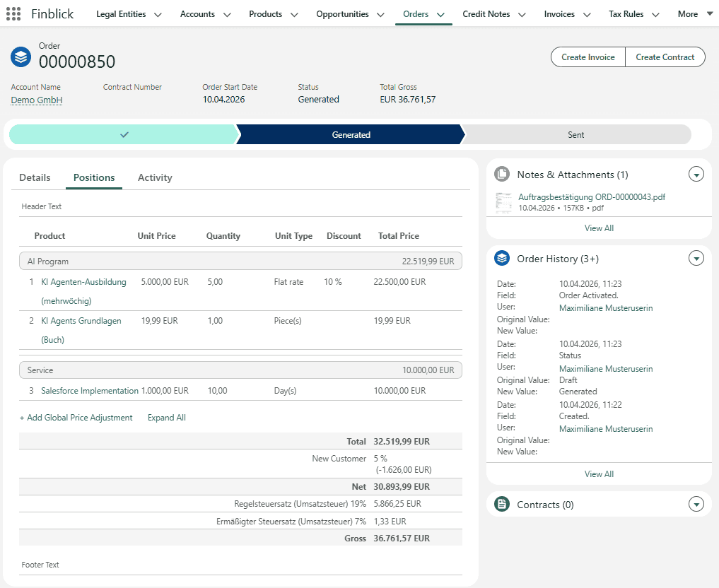Go to the Legal Entities tab
This screenshot has height=588, width=719.
click(x=121, y=13)
